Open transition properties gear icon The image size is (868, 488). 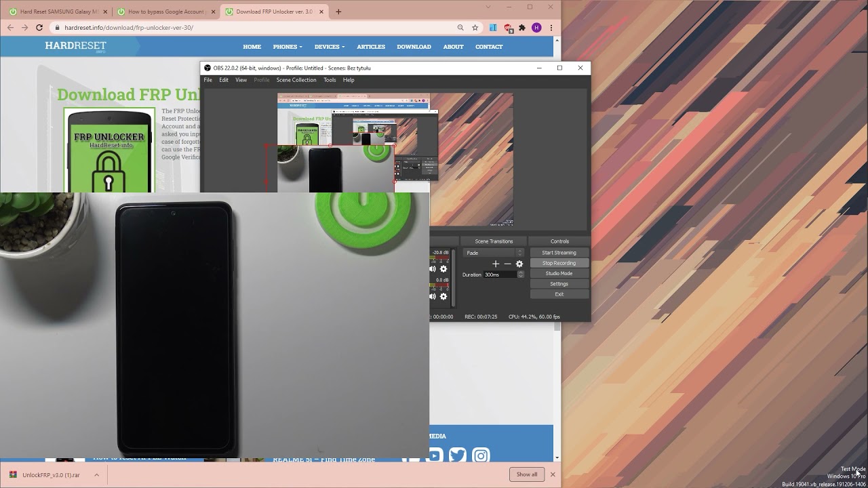pos(519,264)
